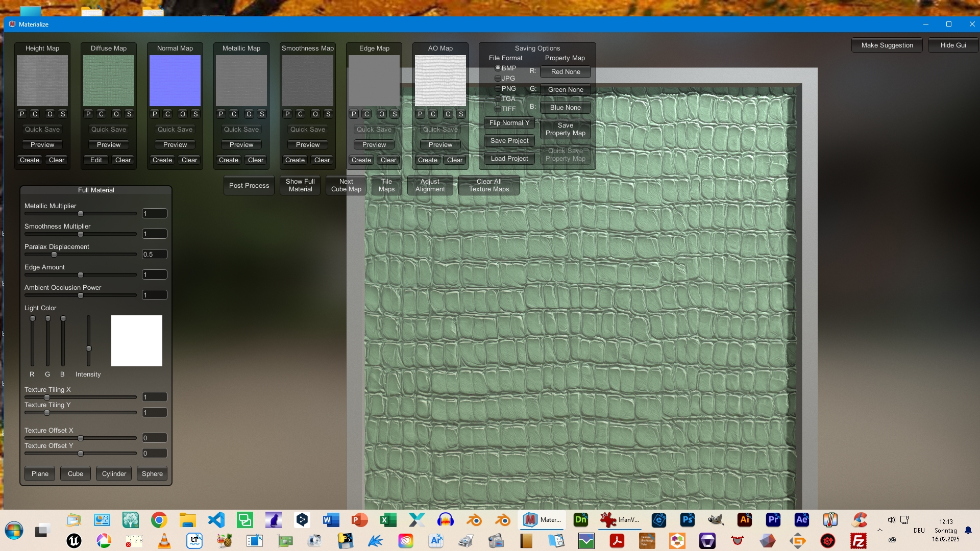The width and height of the screenshot is (980, 551).
Task: Click the Metallic Multiplier slider handle
Action: coord(81,214)
